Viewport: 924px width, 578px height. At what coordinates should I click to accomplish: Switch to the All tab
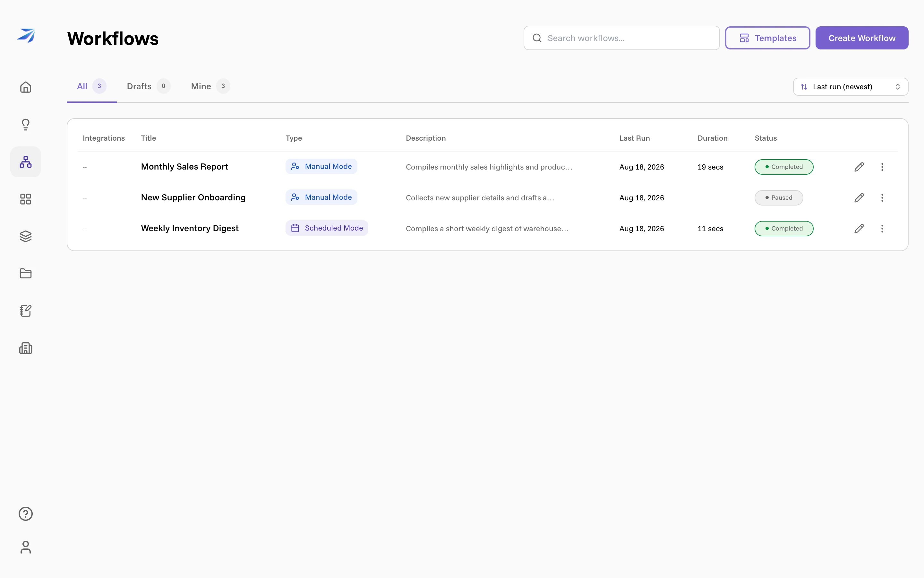[x=91, y=86]
